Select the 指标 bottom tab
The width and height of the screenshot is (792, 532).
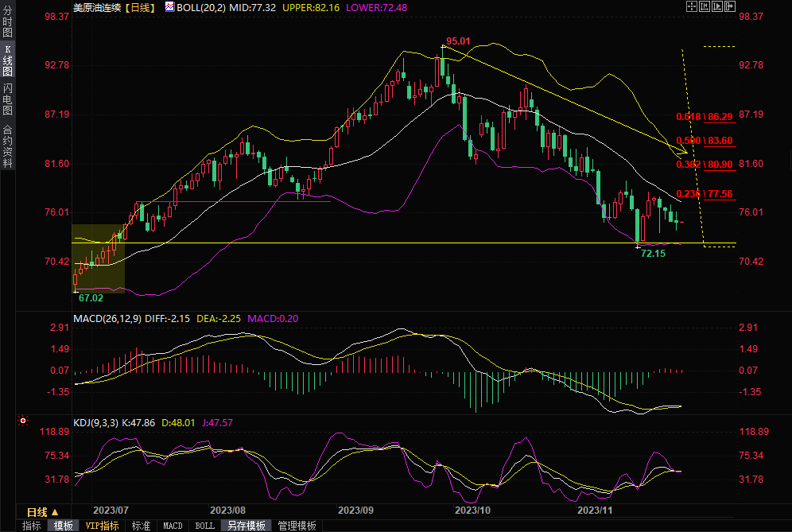32,526
